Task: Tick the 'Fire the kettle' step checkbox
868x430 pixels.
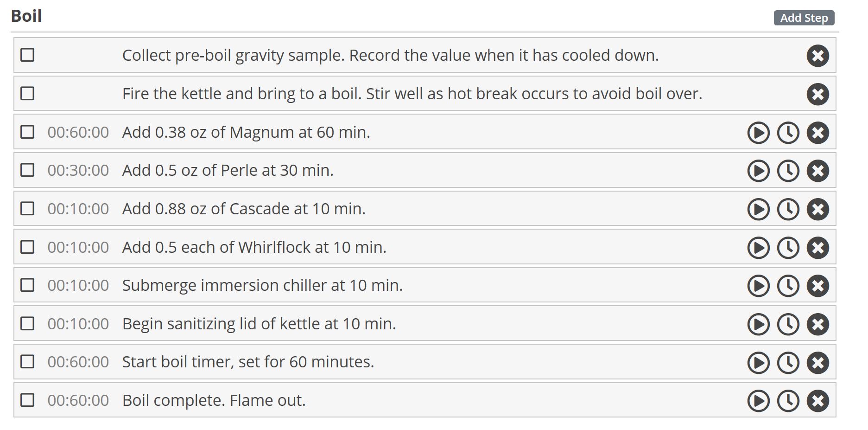Action: (27, 94)
